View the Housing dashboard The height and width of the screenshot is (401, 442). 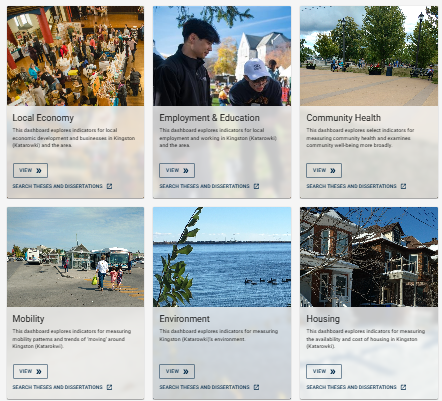pyautogui.click(x=324, y=371)
